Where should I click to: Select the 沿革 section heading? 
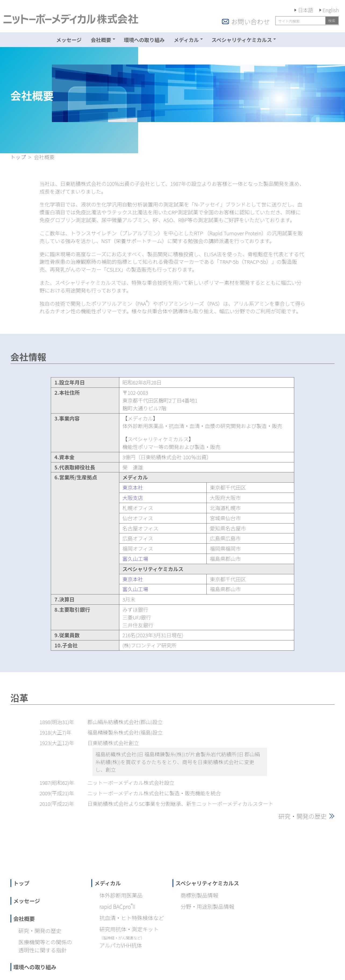pos(19,698)
